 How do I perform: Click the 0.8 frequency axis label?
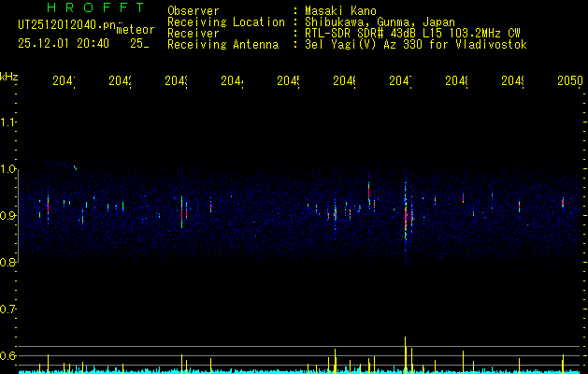pyautogui.click(x=7, y=263)
